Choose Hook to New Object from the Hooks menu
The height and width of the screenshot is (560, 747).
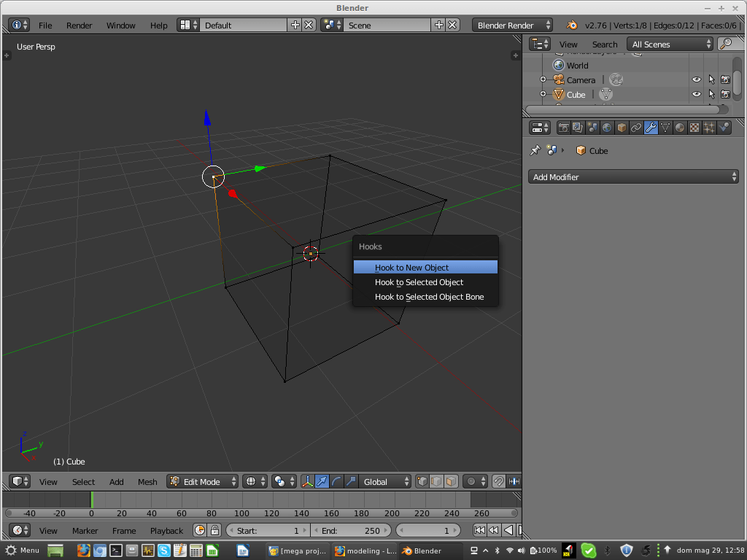point(411,268)
